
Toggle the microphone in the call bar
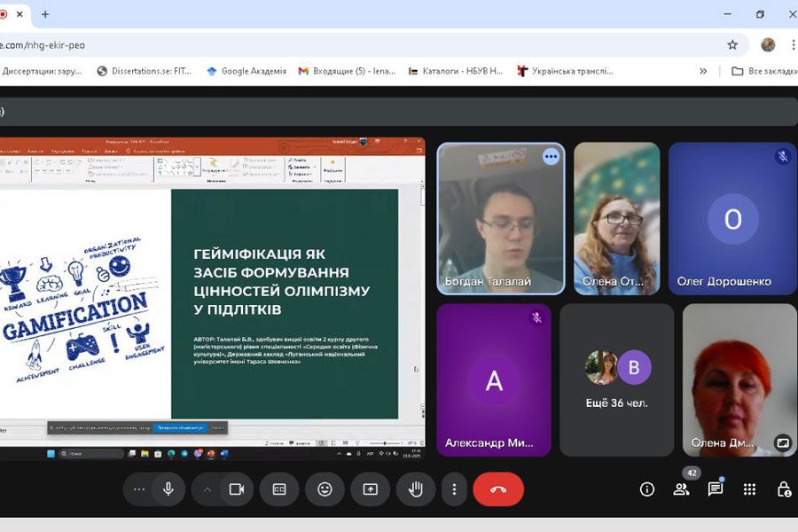click(168, 489)
